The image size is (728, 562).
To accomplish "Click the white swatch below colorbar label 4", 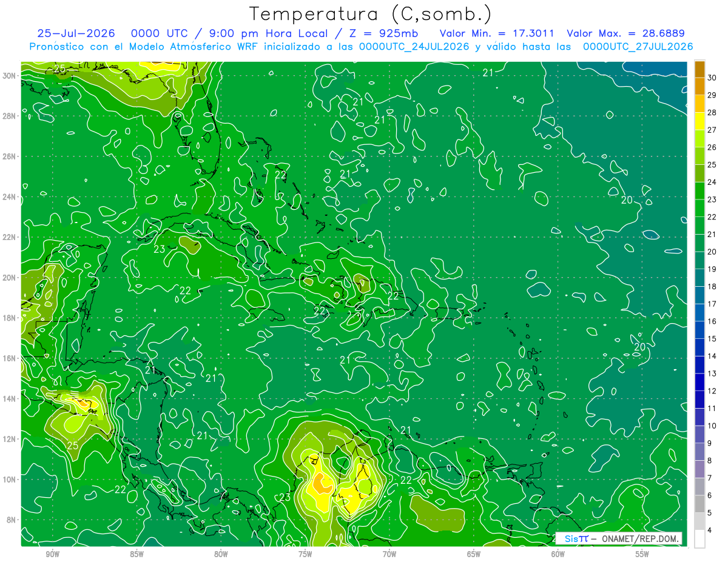I will coord(699,539).
